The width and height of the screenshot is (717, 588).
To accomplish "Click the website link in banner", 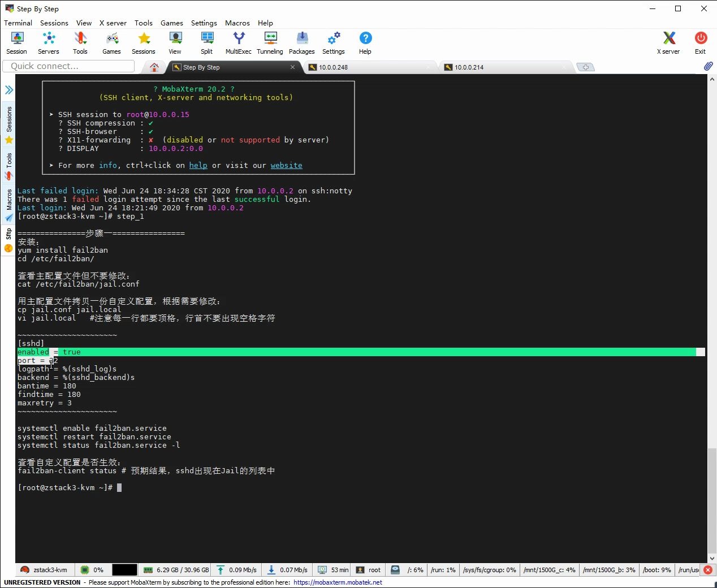I will point(286,165).
